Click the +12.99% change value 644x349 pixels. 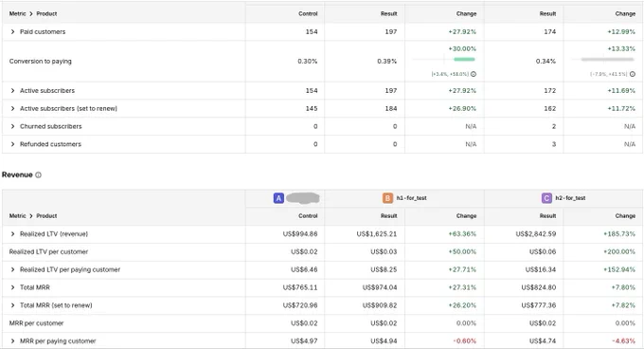pos(621,31)
